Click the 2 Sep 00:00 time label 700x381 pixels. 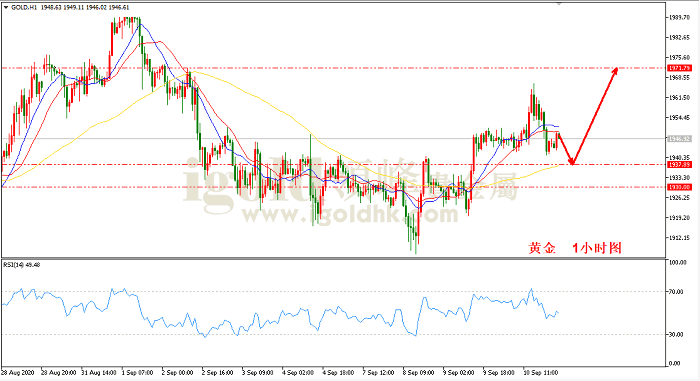tap(178, 373)
